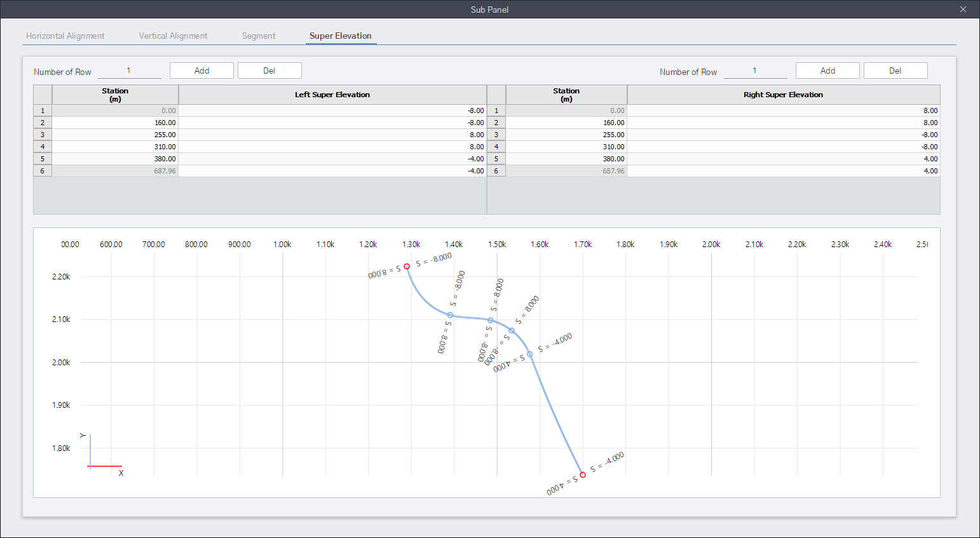Select row 4 header in left table
Screen dimensions: 980x538
click(x=43, y=147)
